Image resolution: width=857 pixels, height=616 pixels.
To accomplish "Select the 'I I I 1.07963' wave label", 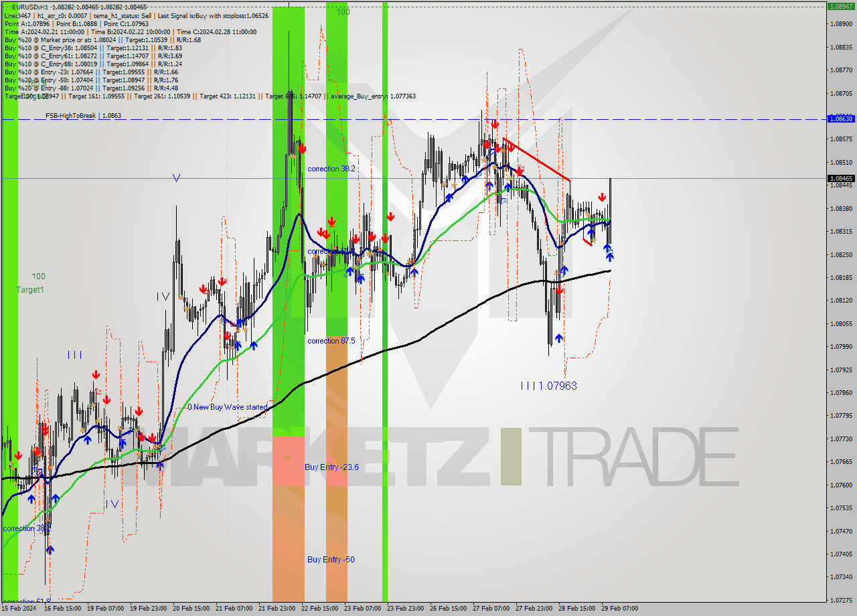I will tap(548, 386).
